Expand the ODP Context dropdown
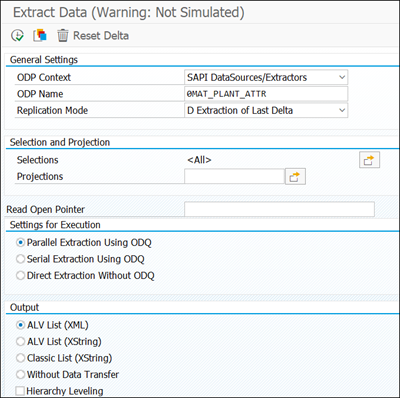The width and height of the screenshot is (400, 398). coord(342,77)
